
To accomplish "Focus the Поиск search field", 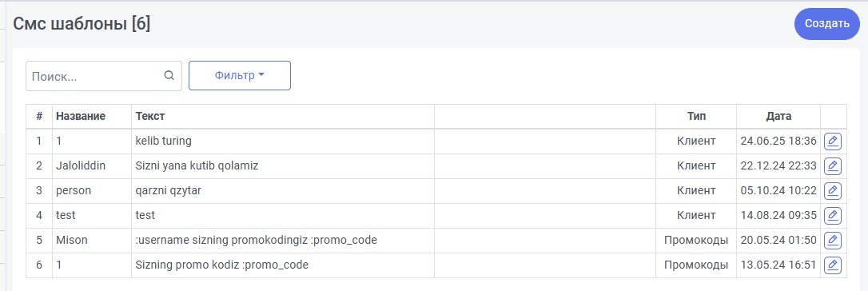I will click(104, 76).
